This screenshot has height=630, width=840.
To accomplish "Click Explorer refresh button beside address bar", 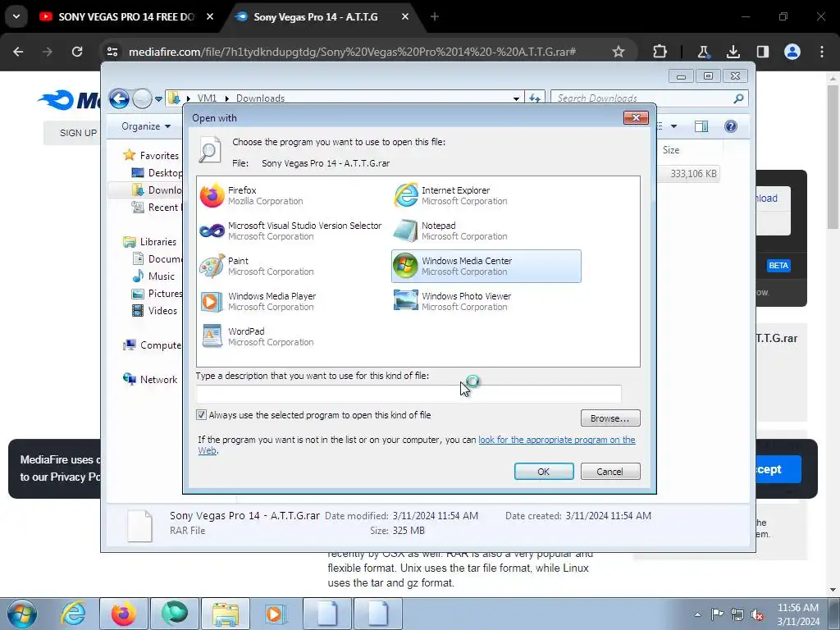I will (535, 98).
